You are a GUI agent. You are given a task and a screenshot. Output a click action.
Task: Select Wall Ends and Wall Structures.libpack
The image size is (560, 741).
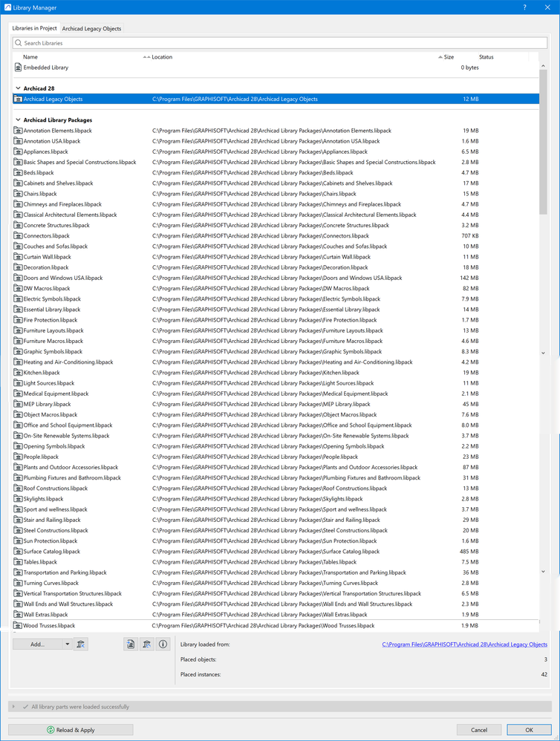point(276,604)
